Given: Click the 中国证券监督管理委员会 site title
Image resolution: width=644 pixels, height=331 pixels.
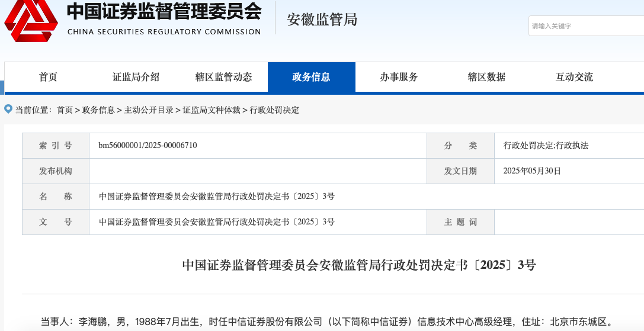Looking at the screenshot, I should tap(164, 11).
